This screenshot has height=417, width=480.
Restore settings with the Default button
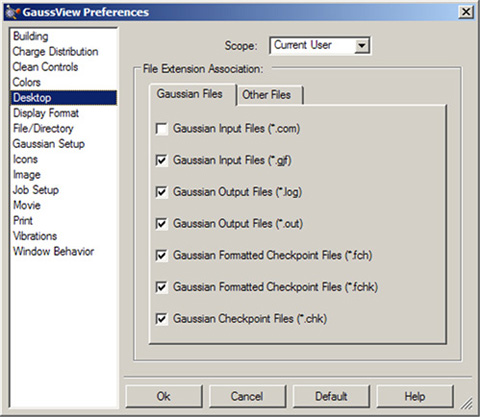tap(331, 396)
